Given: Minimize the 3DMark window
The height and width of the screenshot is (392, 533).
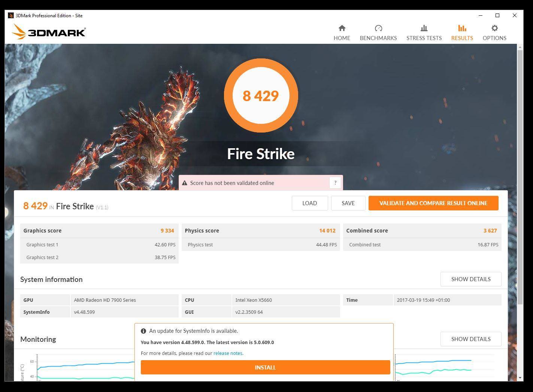Looking at the screenshot, I should point(480,15).
